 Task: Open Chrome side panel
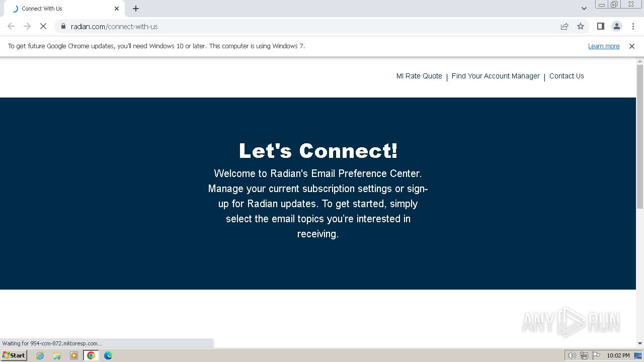[x=600, y=26]
